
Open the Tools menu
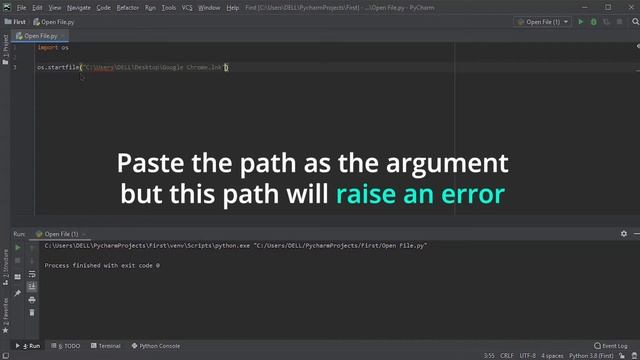pyautogui.click(x=169, y=8)
